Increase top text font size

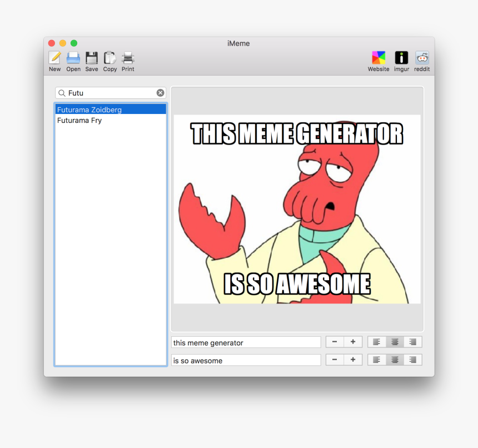(353, 342)
